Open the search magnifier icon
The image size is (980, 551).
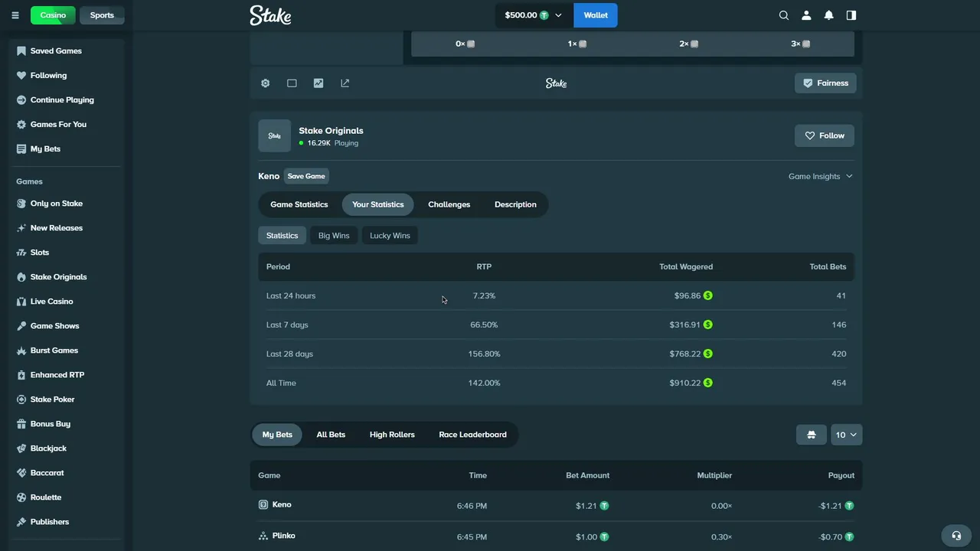(x=783, y=15)
